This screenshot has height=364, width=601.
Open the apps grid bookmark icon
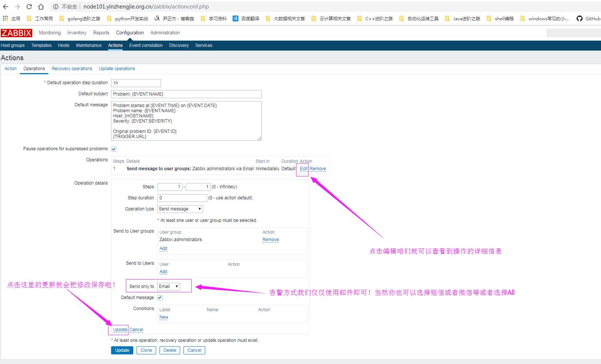[x=5, y=18]
